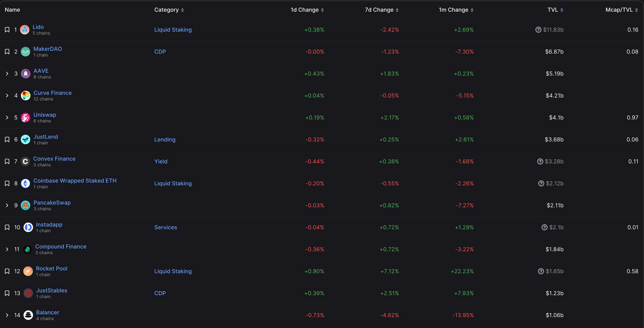Open the Rocket Pool page
The width and height of the screenshot is (644, 328).
(x=52, y=268)
